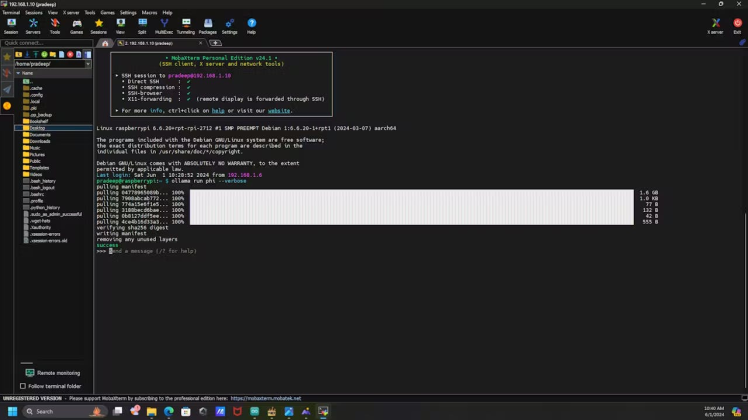Select the Downloads folder in file tree
Screen dimensions: 748x420
(39, 141)
